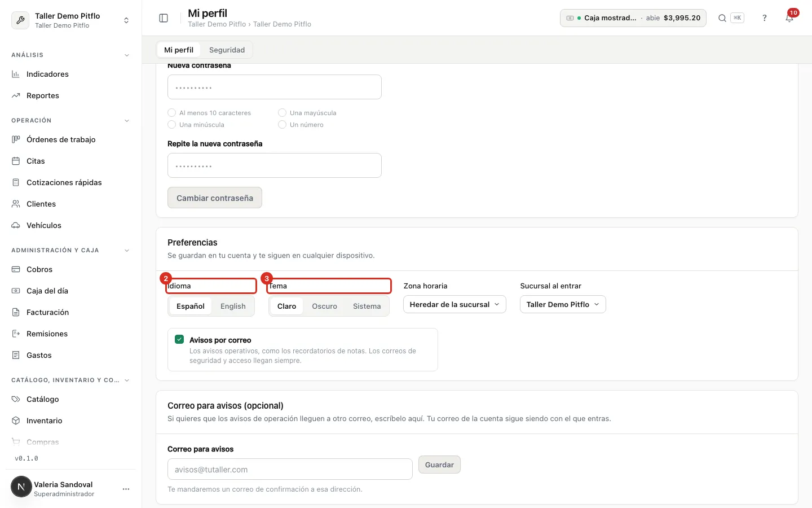Viewport: 812px width, 508px height.
Task: Click the Cotizaciones rápidas calculator icon
Action: tap(16, 182)
